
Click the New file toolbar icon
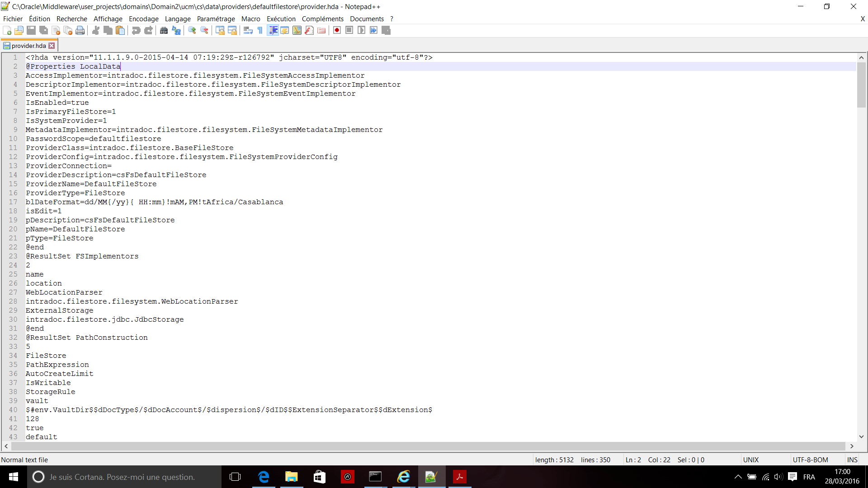click(x=7, y=30)
